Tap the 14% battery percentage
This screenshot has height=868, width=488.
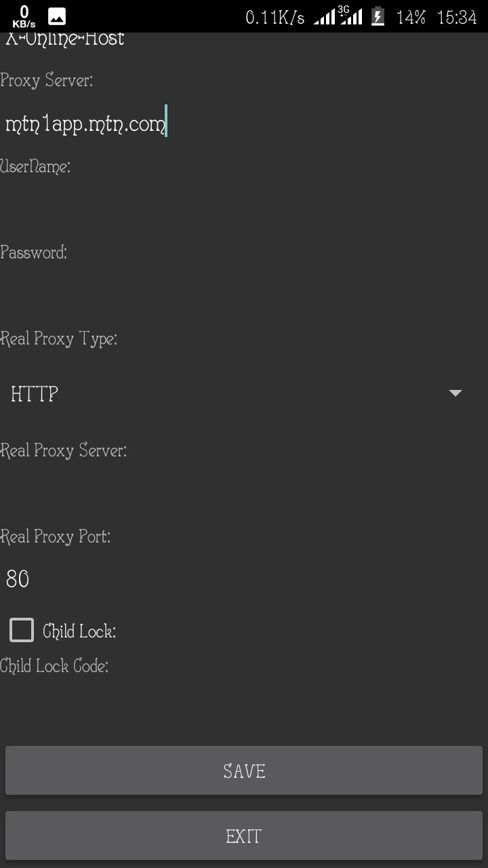(x=411, y=18)
